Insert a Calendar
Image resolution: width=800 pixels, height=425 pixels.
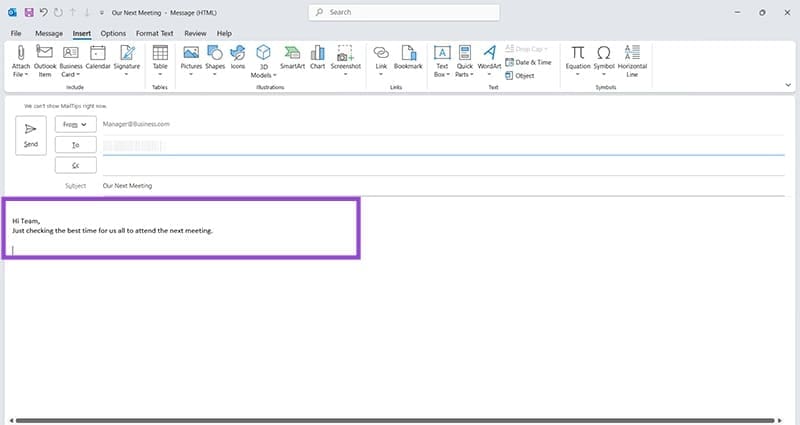coord(98,57)
